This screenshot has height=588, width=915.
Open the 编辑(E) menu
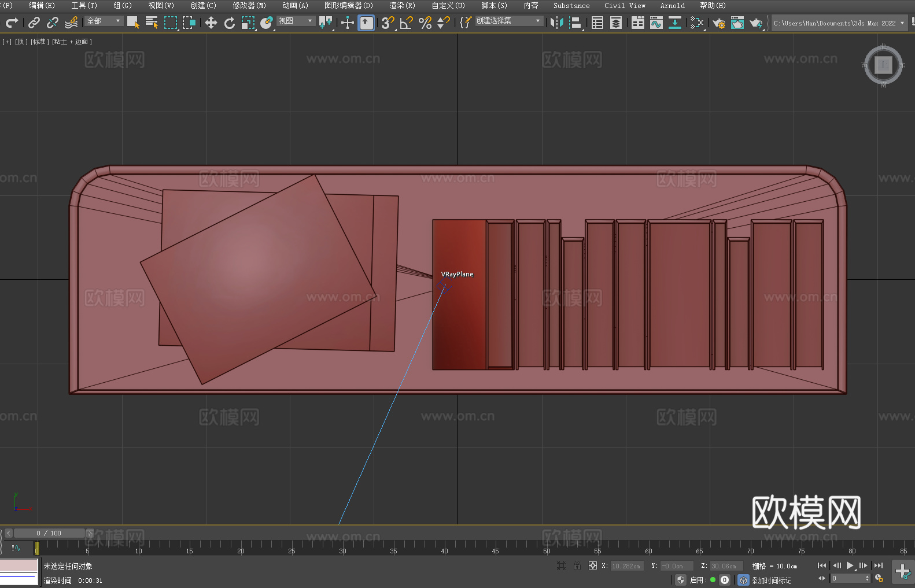(x=42, y=5)
